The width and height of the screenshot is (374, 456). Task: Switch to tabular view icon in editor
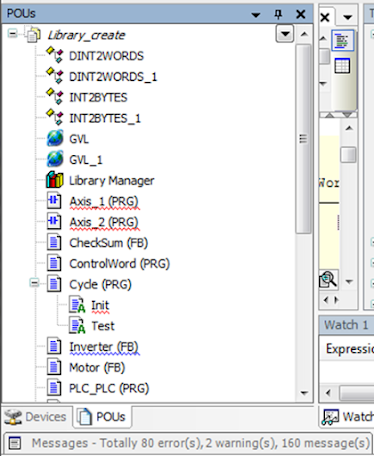(342, 66)
